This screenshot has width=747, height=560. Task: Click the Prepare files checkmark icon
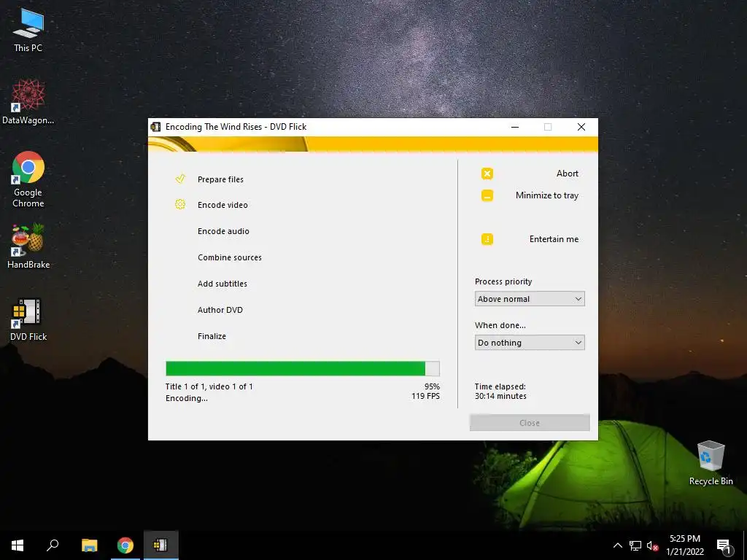(180, 179)
